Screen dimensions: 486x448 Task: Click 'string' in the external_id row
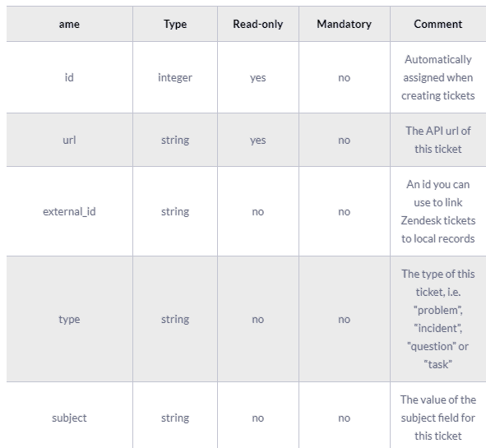coord(175,211)
